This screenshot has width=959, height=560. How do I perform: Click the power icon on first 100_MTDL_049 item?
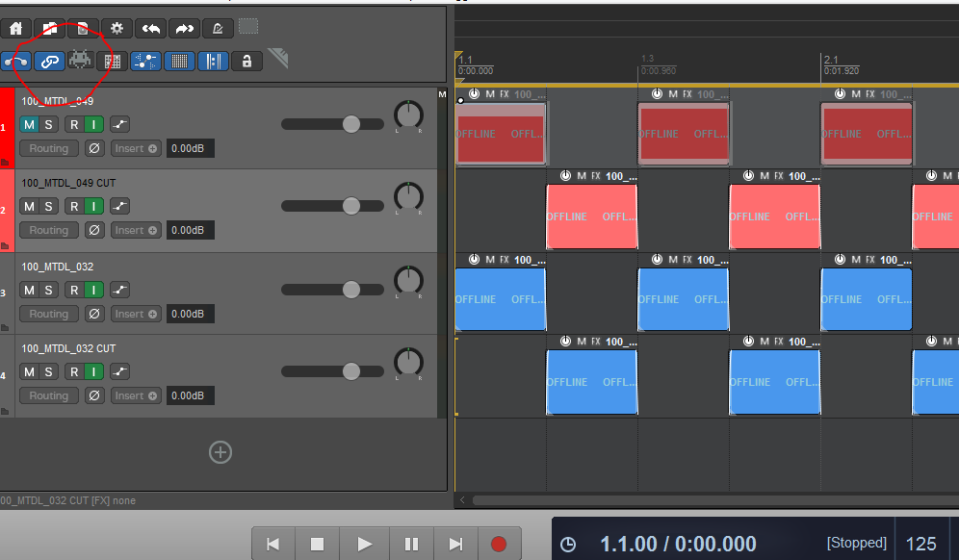(x=474, y=94)
